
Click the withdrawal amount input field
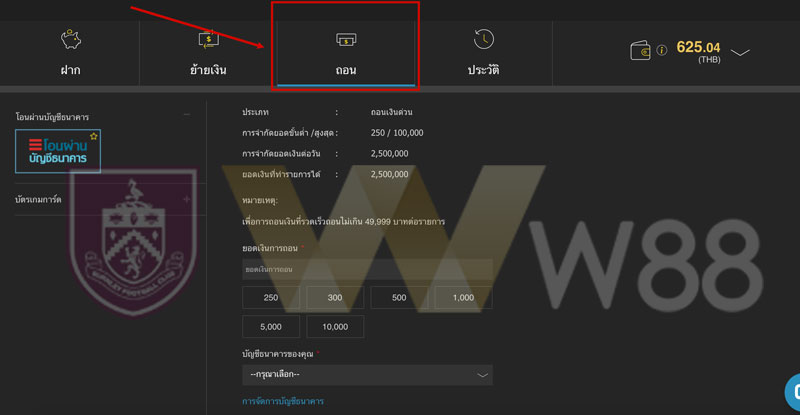point(367,269)
